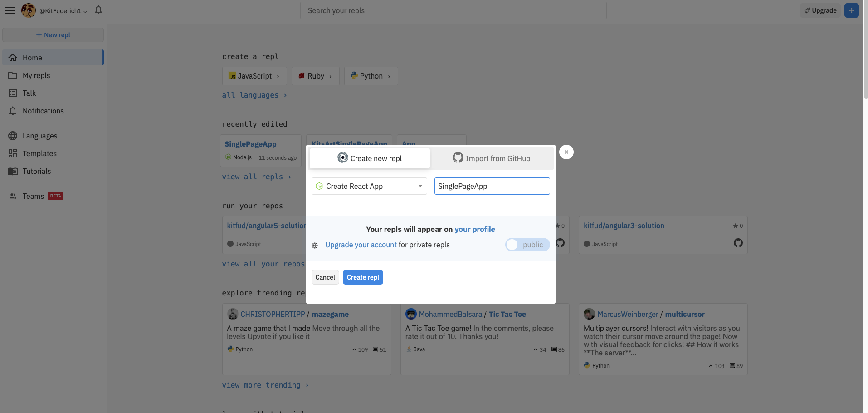Viewport: 868px width, 413px height.
Task: Click the Node.js icon in template dropdown
Action: pos(319,186)
